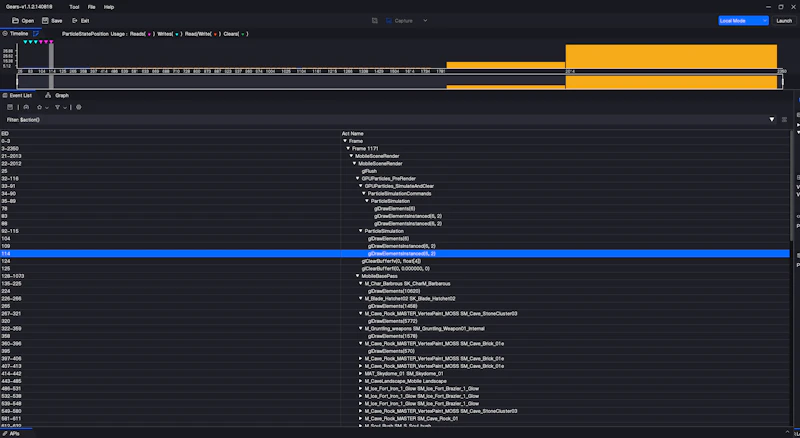Screen dimensions: 800x438
Task: Click the edit icon next to Timeline
Action: tap(36, 34)
